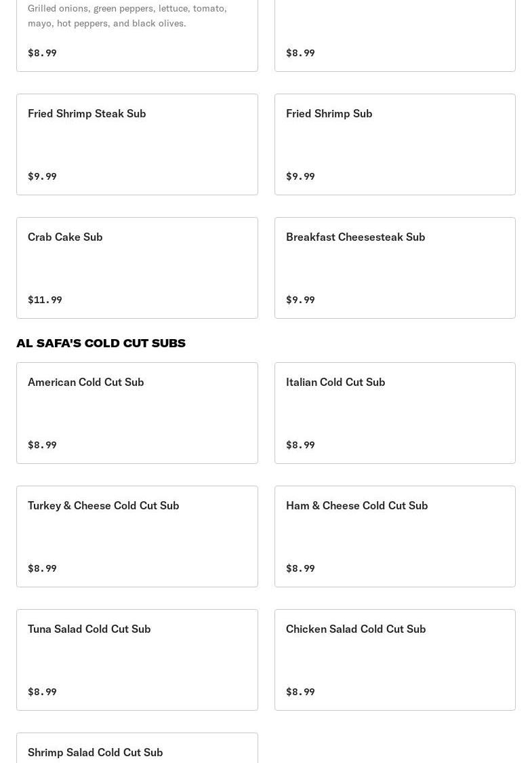Open Chicken Salad Cold Cut Sub
The image size is (532, 763).
[x=394, y=659]
